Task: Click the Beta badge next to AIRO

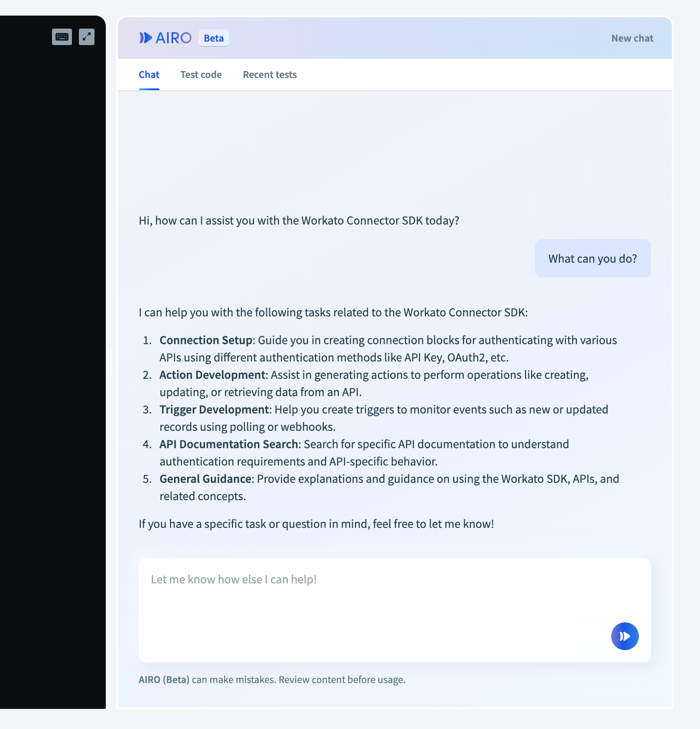Action: tap(214, 38)
